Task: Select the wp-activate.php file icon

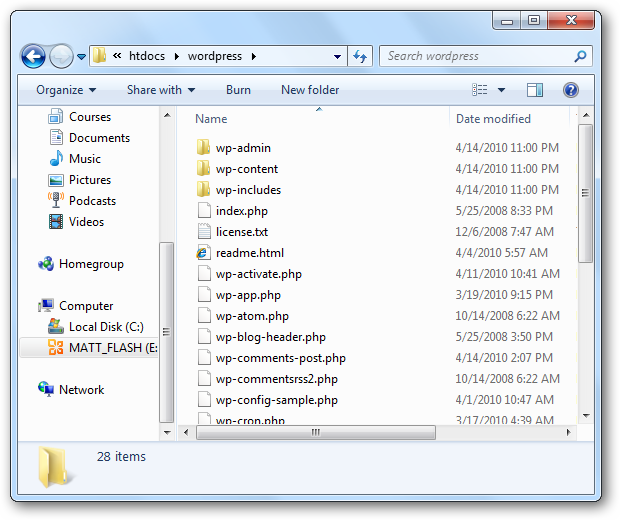Action: pos(204,273)
